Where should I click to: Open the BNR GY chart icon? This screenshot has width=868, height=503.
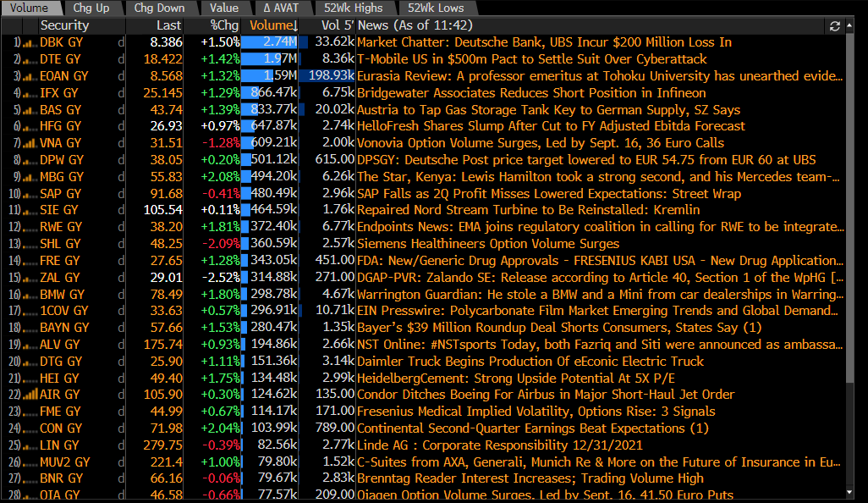click(x=30, y=478)
